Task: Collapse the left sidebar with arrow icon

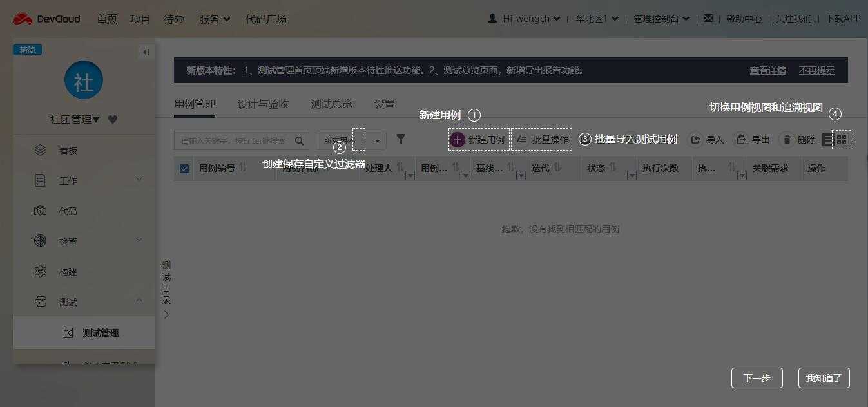Action: click(x=146, y=52)
